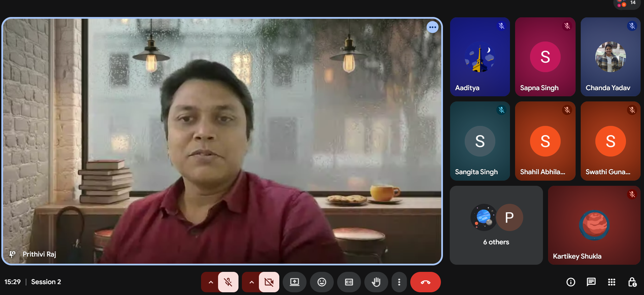Expand audio settings chevron beside microphone

pyautogui.click(x=211, y=282)
